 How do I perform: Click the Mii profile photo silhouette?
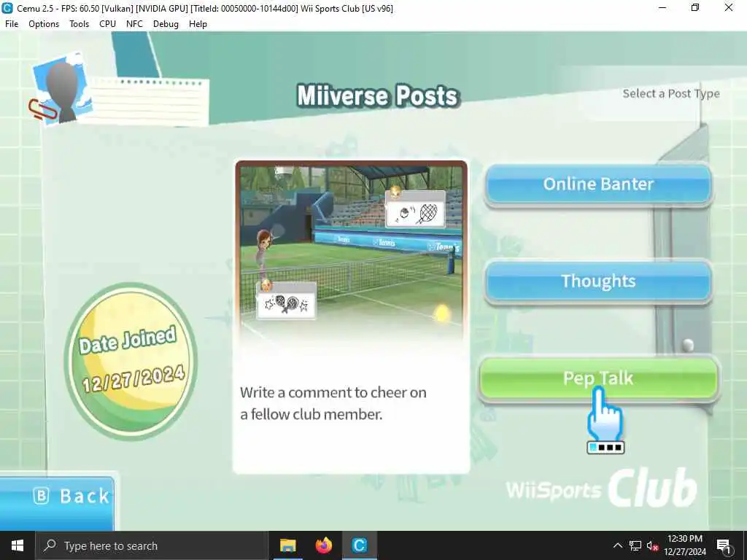point(63,90)
